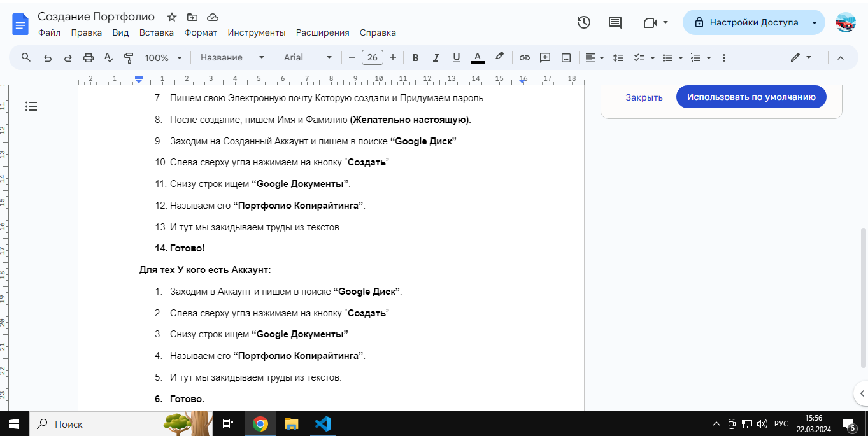The width and height of the screenshot is (868, 436).
Task: Show more toolbar options (three dots)
Action: coord(723,58)
